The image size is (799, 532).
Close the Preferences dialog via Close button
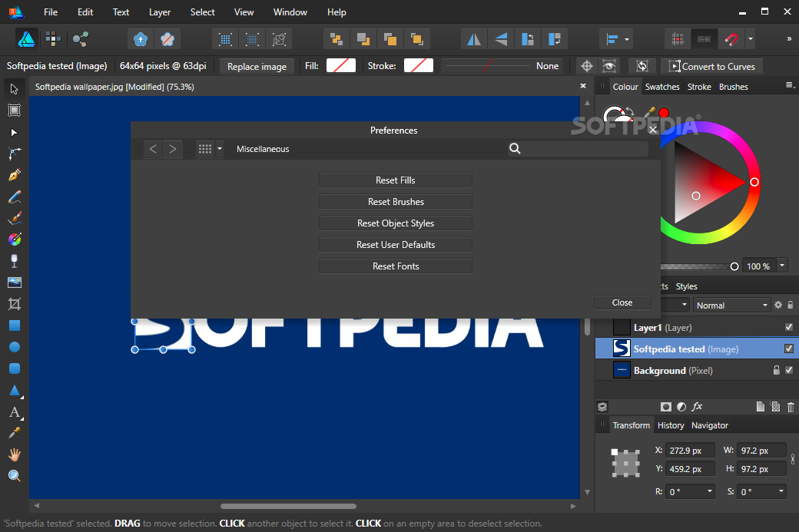[x=622, y=302]
